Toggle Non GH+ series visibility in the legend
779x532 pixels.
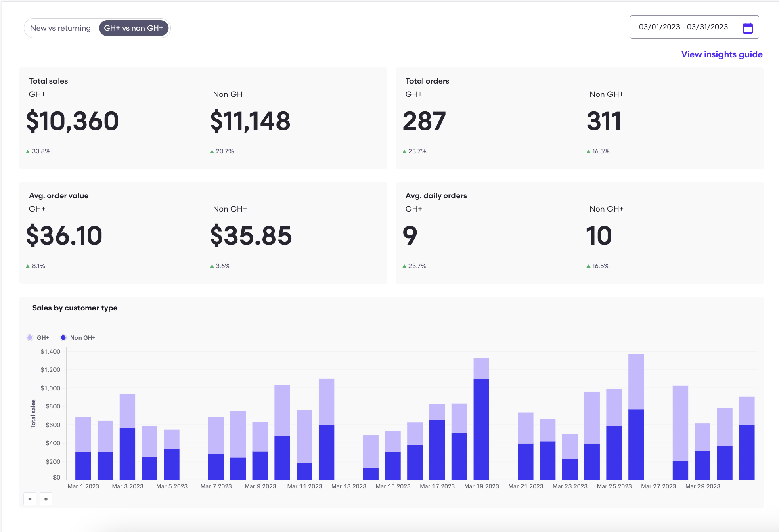tap(77, 337)
